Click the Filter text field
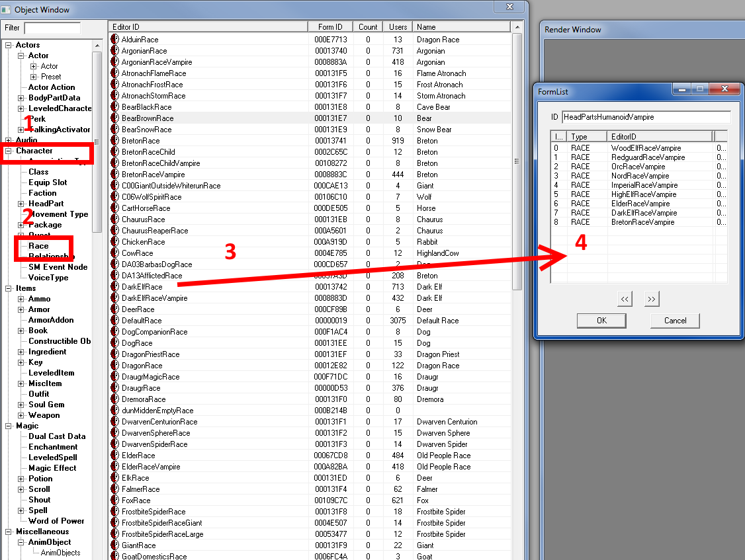 coord(52,28)
